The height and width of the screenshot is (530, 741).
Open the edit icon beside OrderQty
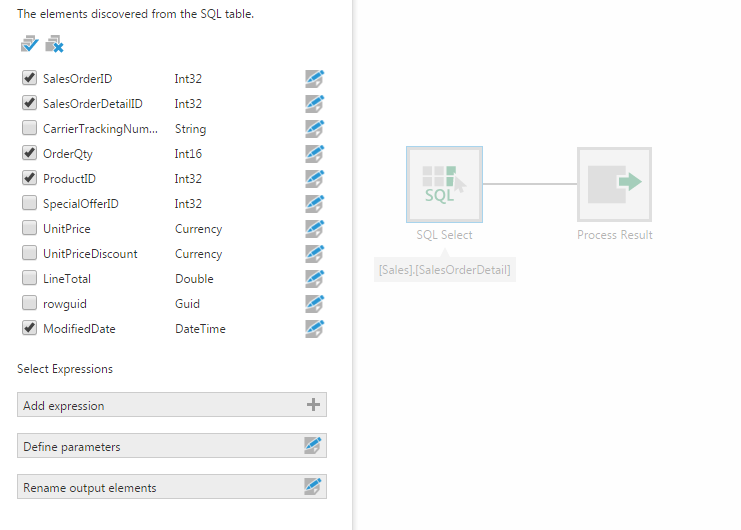pos(315,154)
